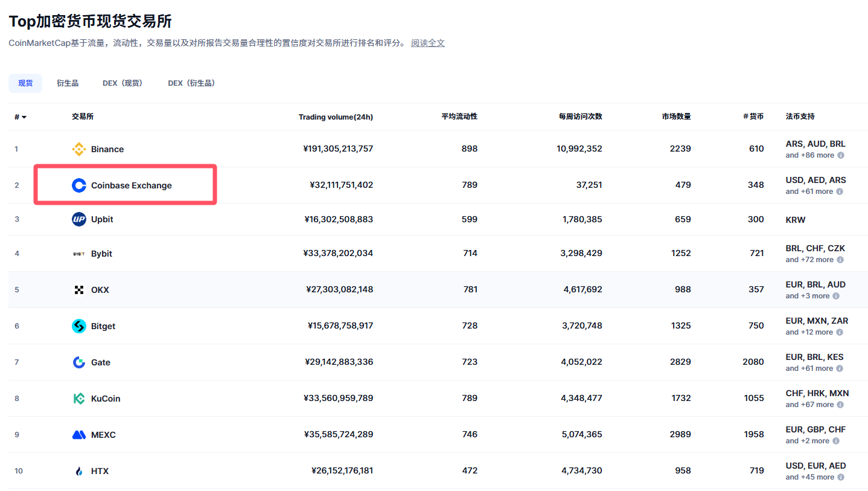The image size is (868, 491).
Task: Select the Bitget logo icon
Action: coord(79,326)
